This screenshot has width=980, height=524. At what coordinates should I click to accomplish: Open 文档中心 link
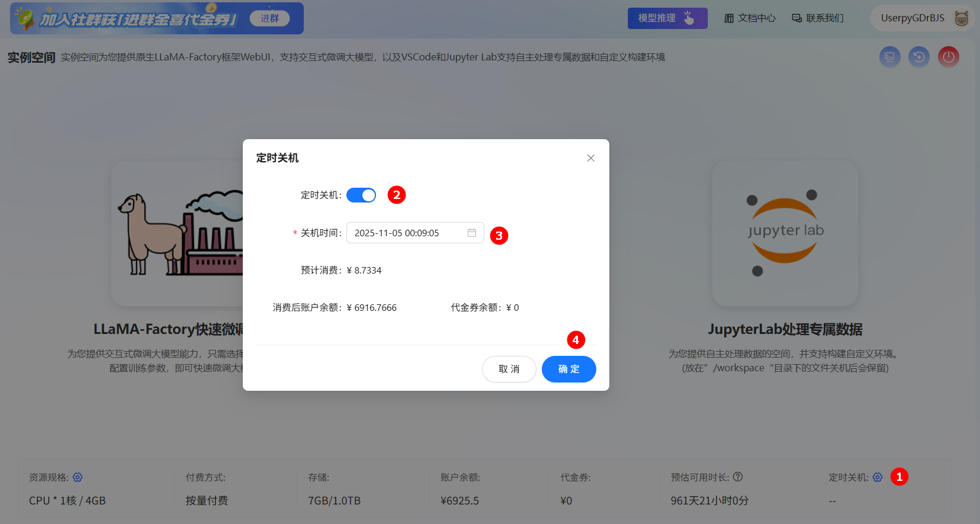click(x=750, y=18)
